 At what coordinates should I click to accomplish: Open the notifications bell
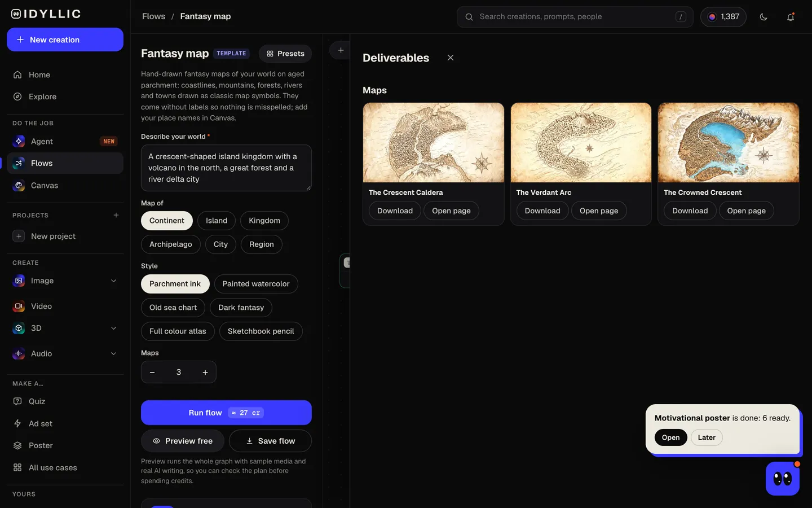click(x=791, y=17)
